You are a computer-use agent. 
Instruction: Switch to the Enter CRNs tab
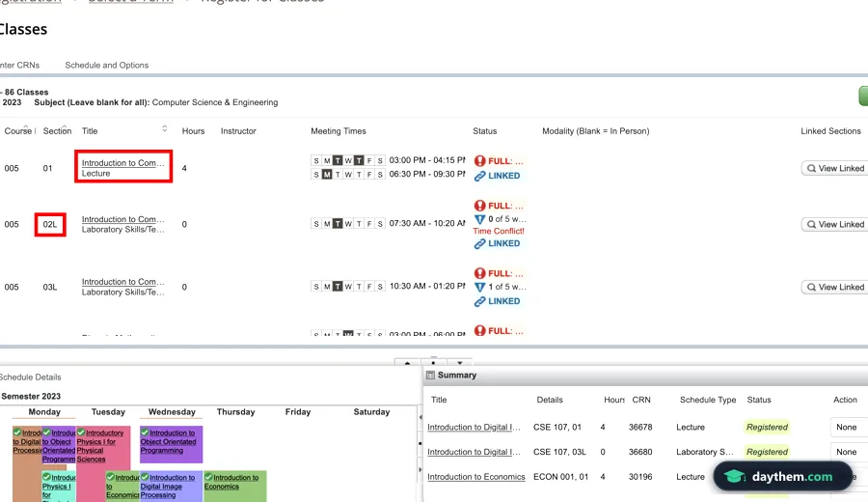(20, 65)
